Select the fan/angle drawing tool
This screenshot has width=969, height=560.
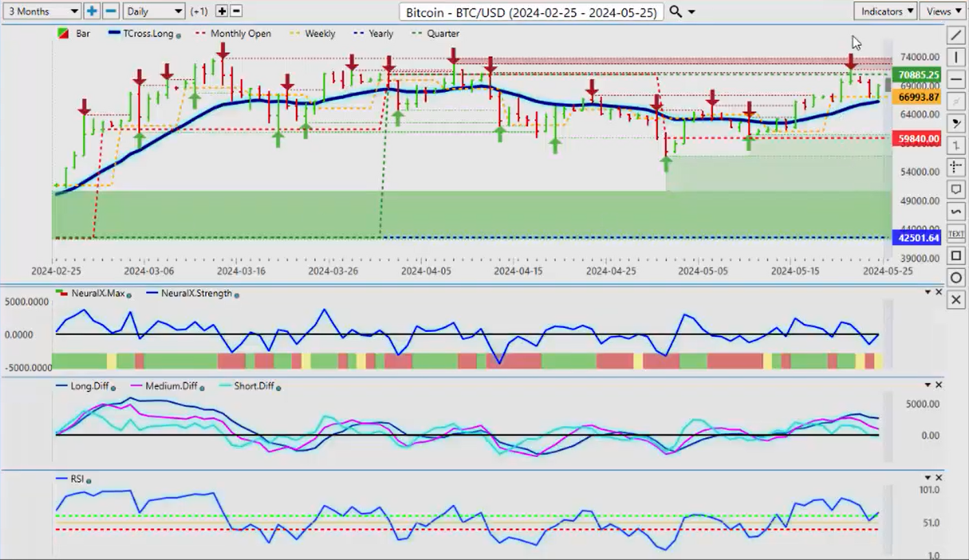(x=956, y=124)
